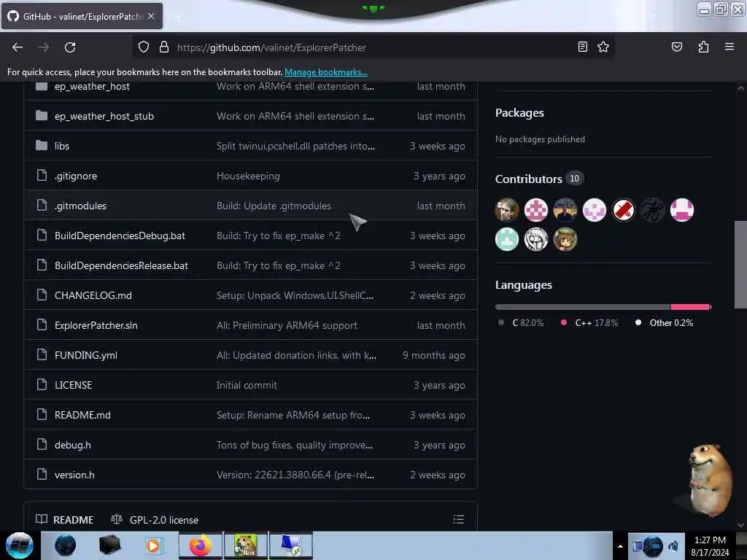Open the tracking protection shield icon
Screen dimensions: 747x560
[144, 47]
